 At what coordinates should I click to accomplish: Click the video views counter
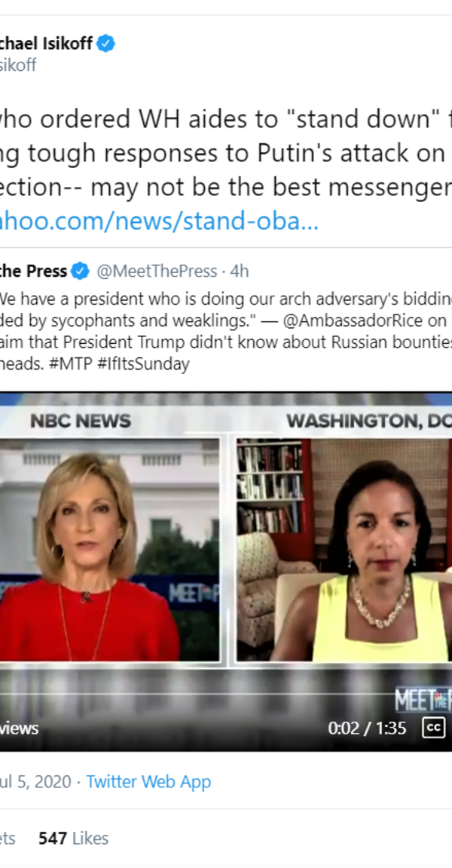(x=20, y=728)
